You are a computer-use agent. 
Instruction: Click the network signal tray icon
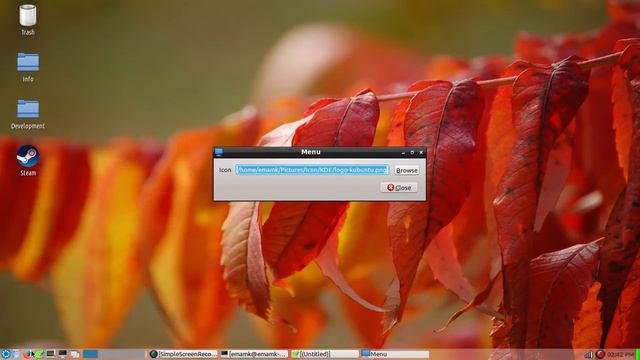[589, 354]
